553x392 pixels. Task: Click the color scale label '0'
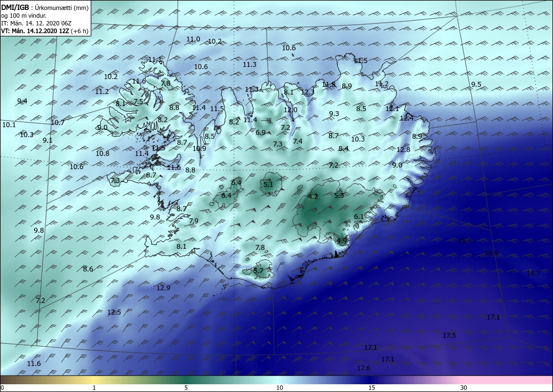point(2,388)
